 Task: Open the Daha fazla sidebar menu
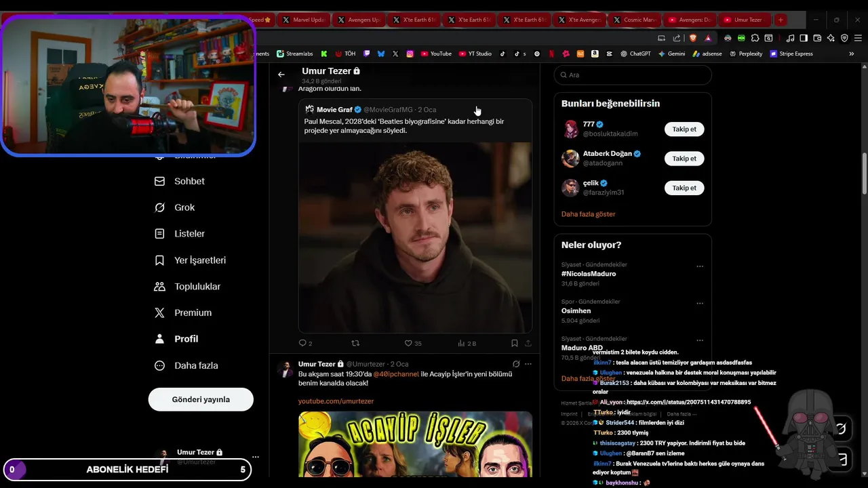click(x=186, y=365)
